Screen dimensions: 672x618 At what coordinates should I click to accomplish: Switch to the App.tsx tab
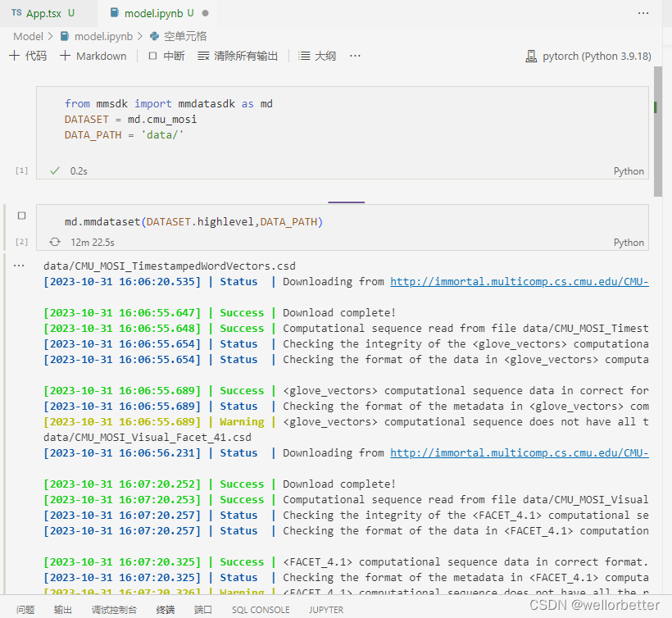click(43, 12)
